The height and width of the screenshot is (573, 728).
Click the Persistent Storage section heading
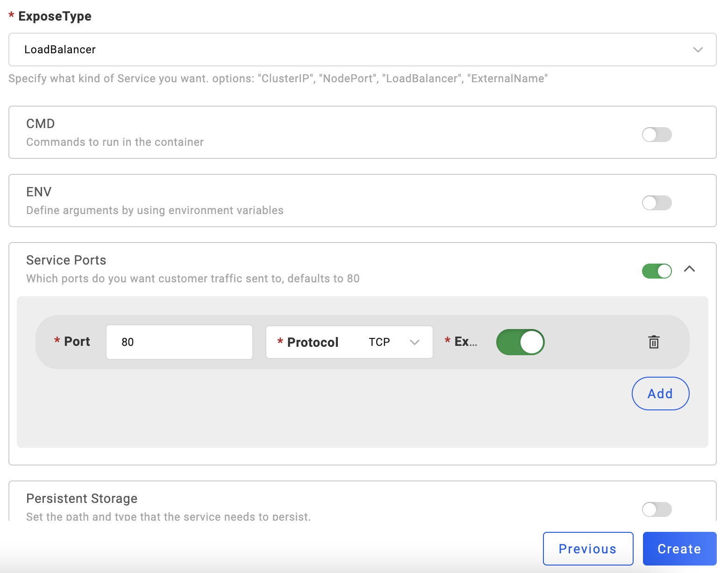(82, 499)
